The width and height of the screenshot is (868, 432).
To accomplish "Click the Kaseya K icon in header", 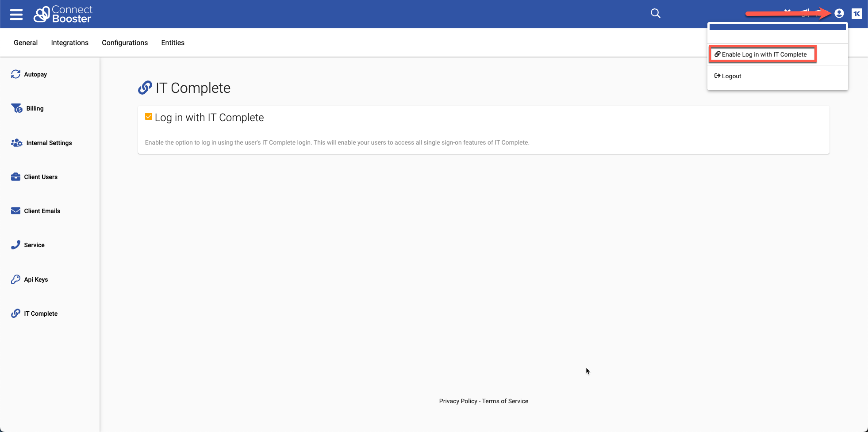I will [857, 14].
